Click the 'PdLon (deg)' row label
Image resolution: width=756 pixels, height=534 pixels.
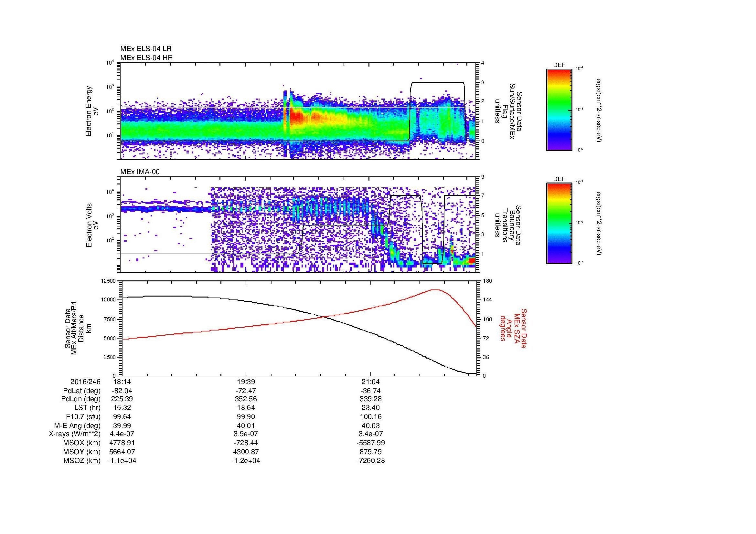pos(81,399)
